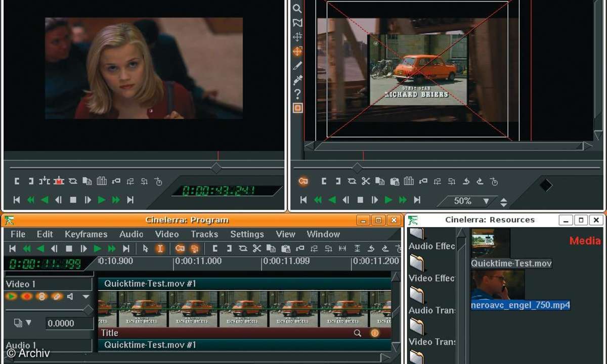The width and height of the screenshot is (607, 364).
Task: Open the Keyframes menu
Action: coord(86,234)
